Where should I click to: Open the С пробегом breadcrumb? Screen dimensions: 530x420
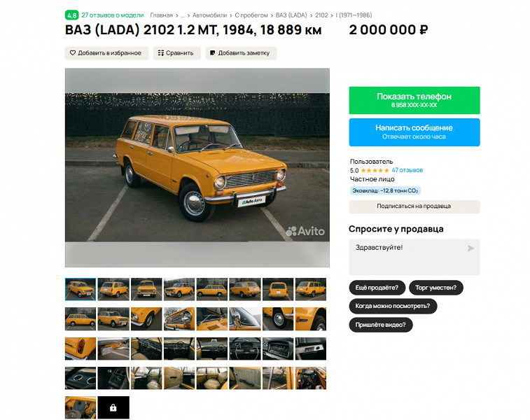(251, 15)
